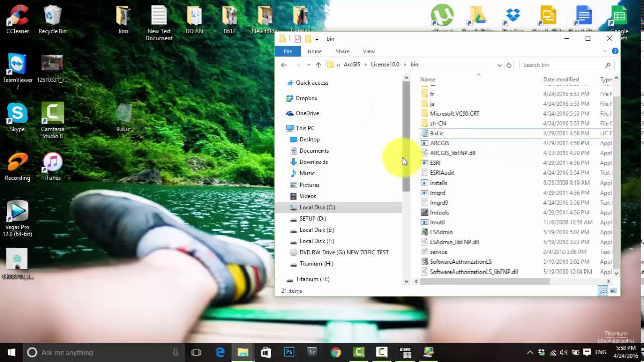Select OneDrive in navigation pane
Viewport: 644px width, 362px height.
coord(307,113)
